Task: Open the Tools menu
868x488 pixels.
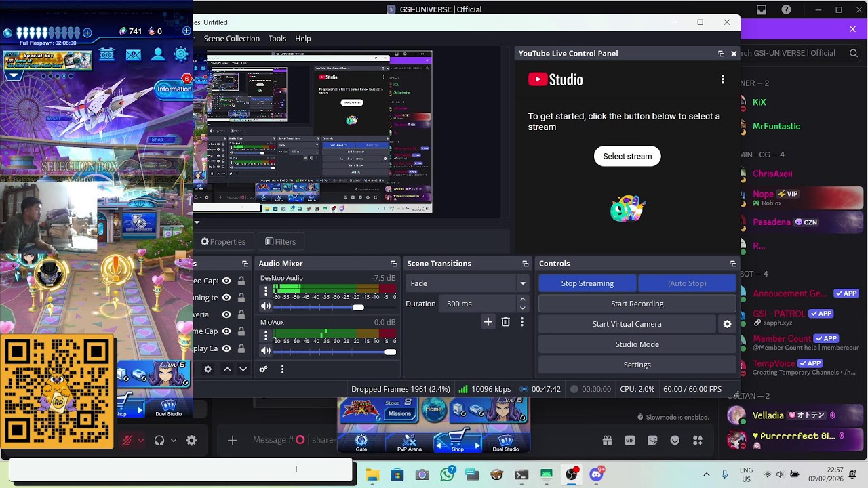Action: 277,39
